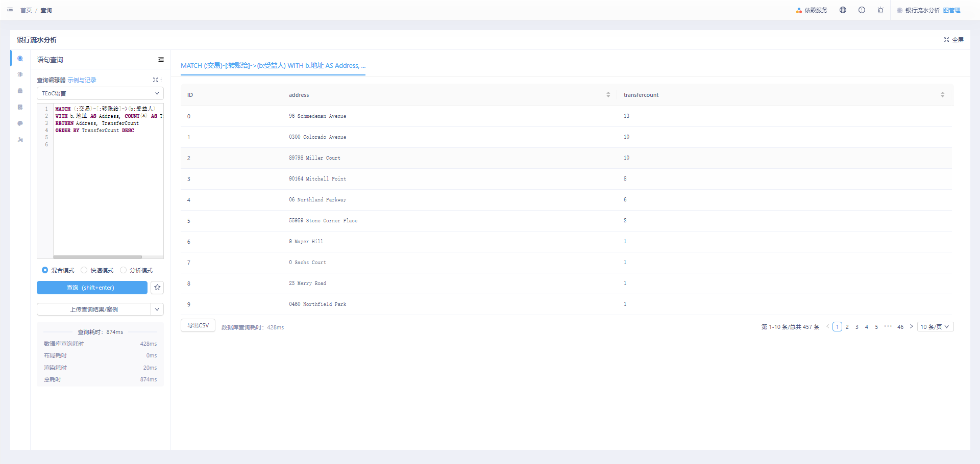Click the graph nodes icon at sidebar bottom
This screenshot has width=980, height=464.
[20, 140]
